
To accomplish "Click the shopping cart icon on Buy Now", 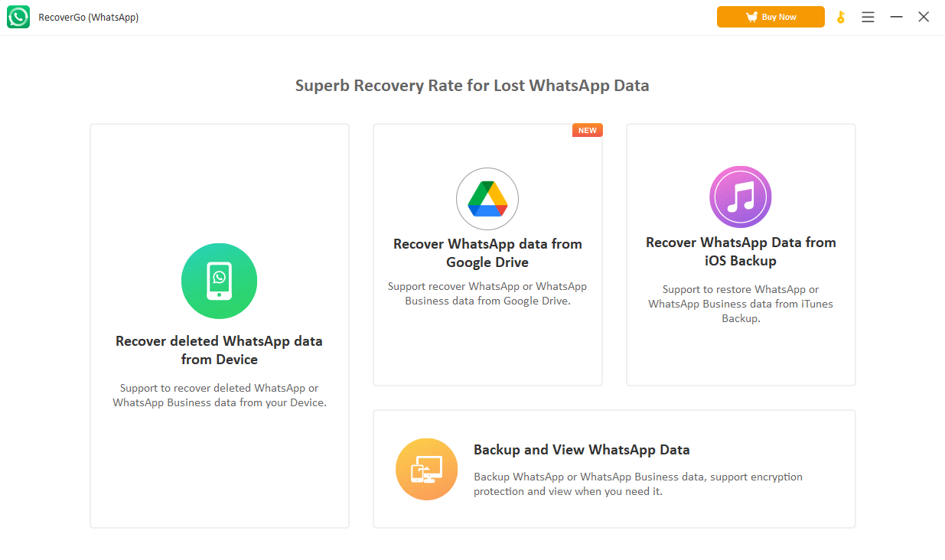I will 752,17.
